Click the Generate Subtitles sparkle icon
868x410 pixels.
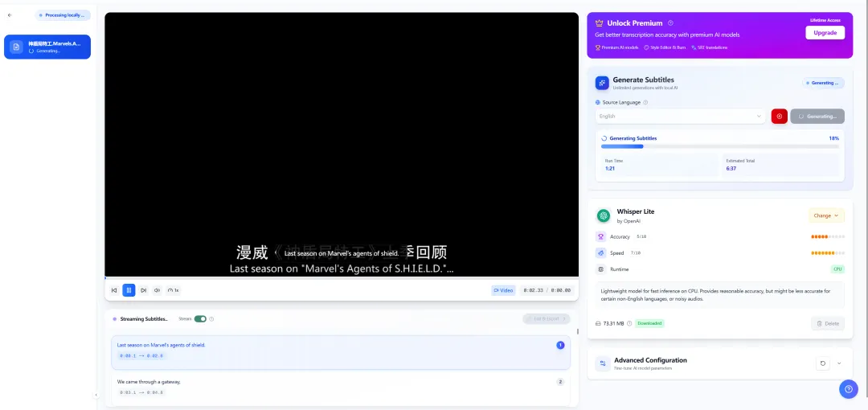[x=602, y=83]
